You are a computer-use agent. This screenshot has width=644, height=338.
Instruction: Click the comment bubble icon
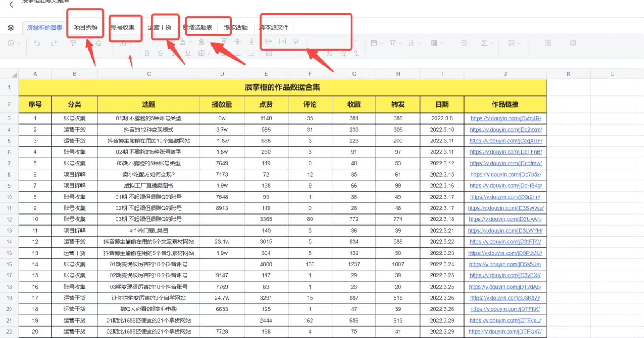click(573, 43)
